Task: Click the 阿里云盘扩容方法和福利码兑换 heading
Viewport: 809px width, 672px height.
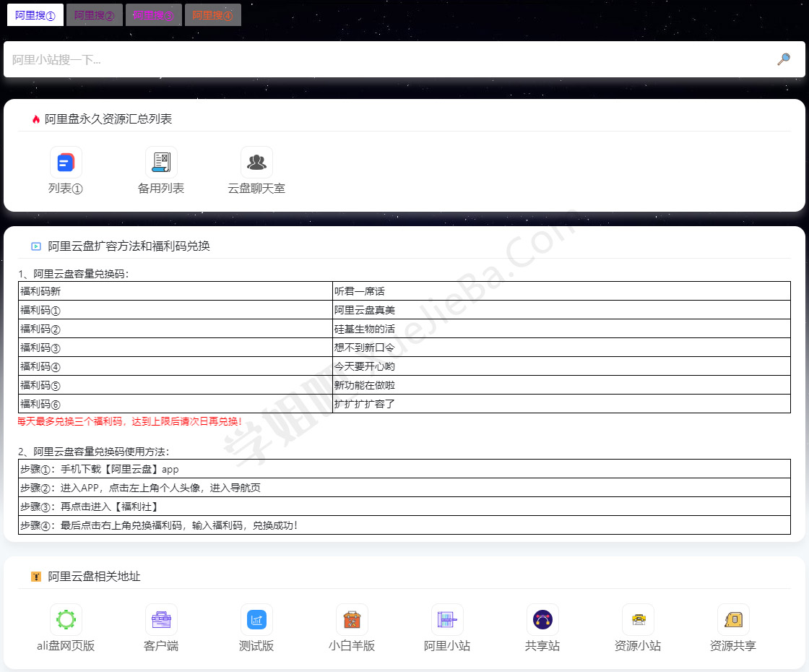Action: click(129, 246)
